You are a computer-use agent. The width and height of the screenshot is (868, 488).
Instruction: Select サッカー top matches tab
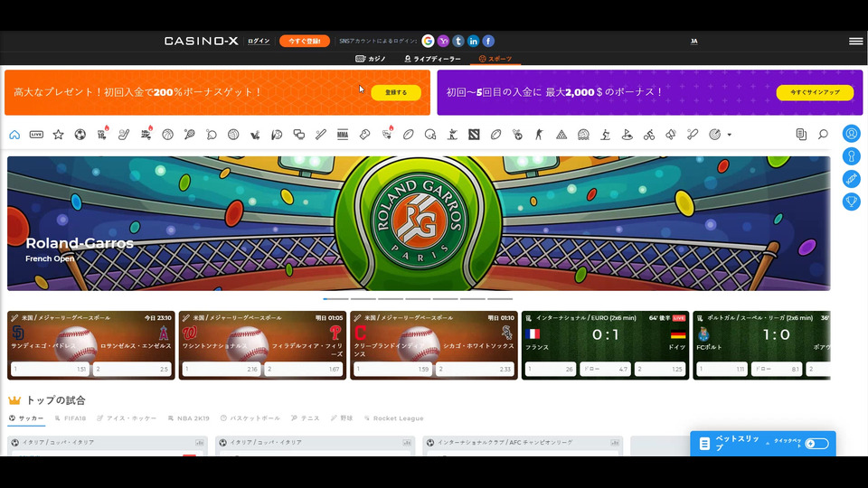(x=26, y=418)
